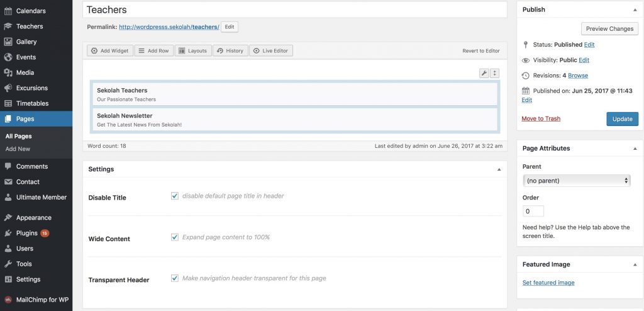Screen dimensions: 644x311
Task: Click the Calendars calendar icon in sidebar
Action: point(8,11)
